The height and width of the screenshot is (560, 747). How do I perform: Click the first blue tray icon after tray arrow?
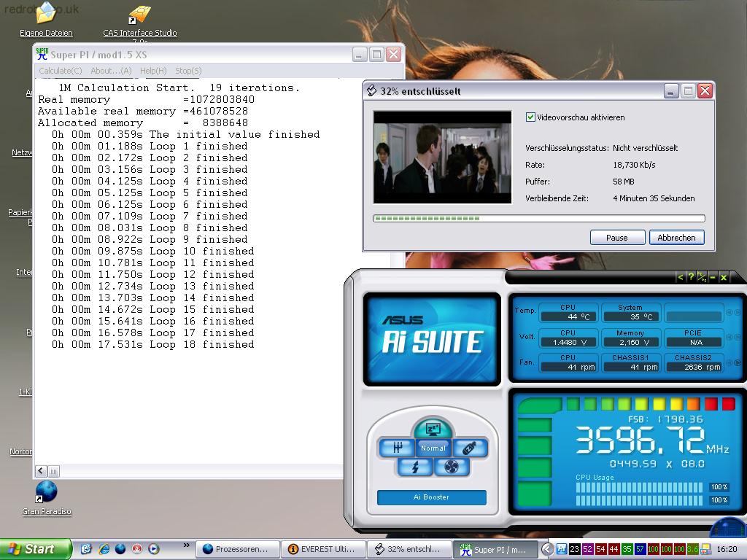point(561,549)
